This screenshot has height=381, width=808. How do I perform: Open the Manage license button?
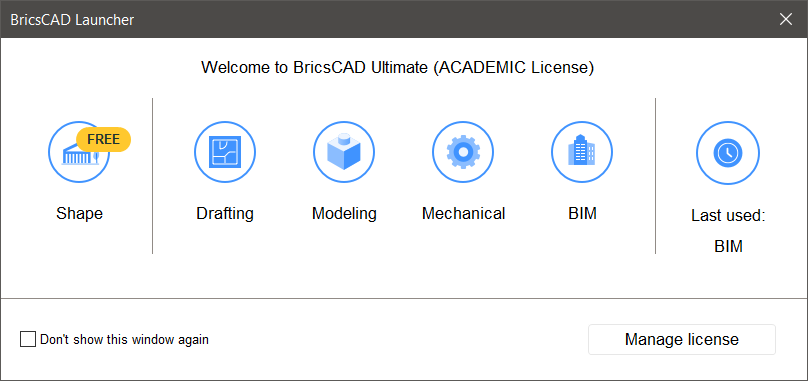tap(682, 339)
